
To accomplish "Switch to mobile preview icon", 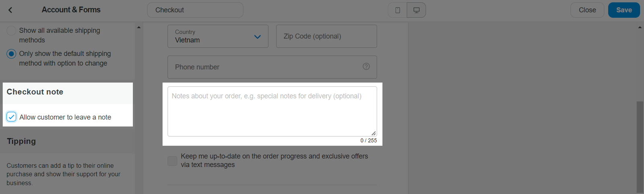I will pos(398,10).
